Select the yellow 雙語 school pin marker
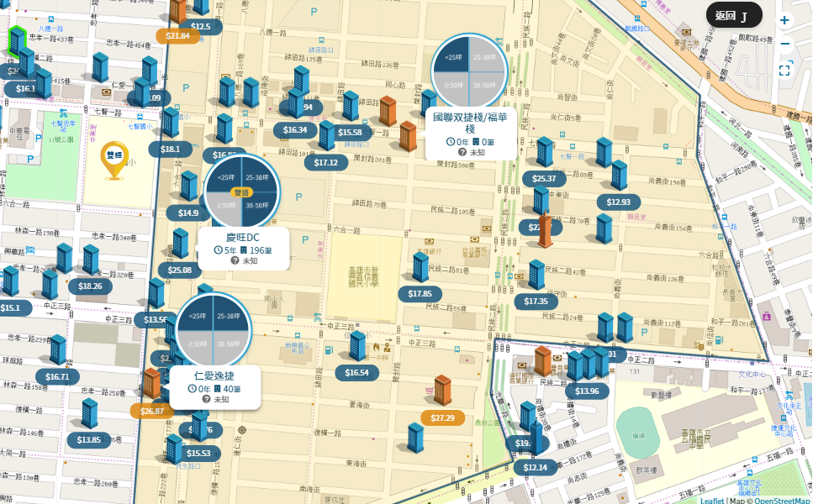Image resolution: width=813 pixels, height=504 pixels. click(x=114, y=160)
